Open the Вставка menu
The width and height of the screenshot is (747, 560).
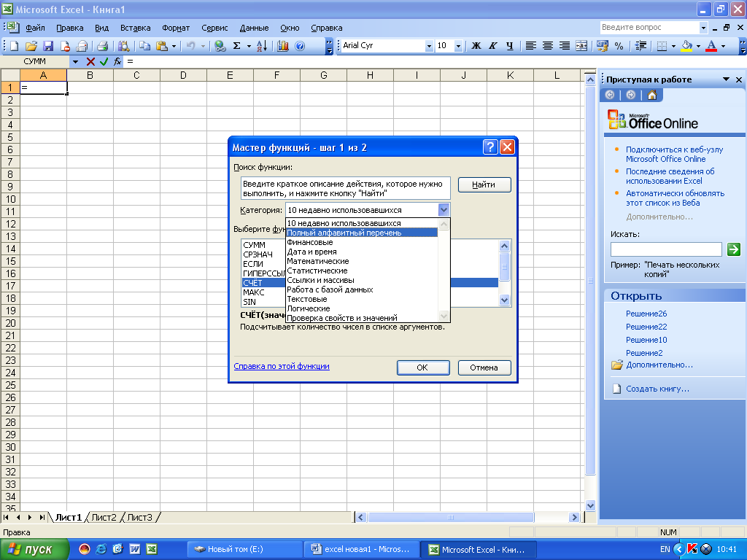click(135, 28)
